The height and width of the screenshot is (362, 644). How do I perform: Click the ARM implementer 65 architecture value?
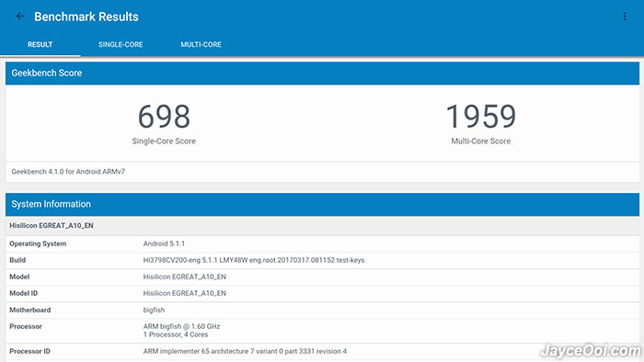245,351
